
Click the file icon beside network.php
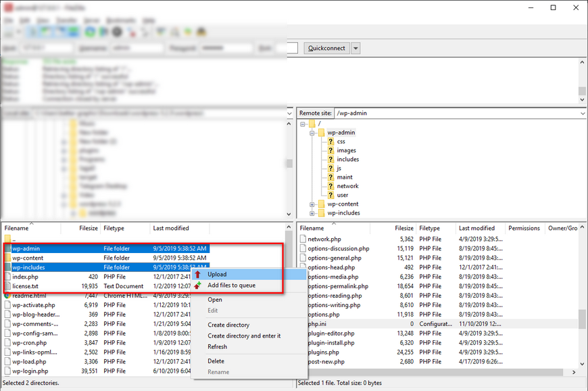[303, 239]
